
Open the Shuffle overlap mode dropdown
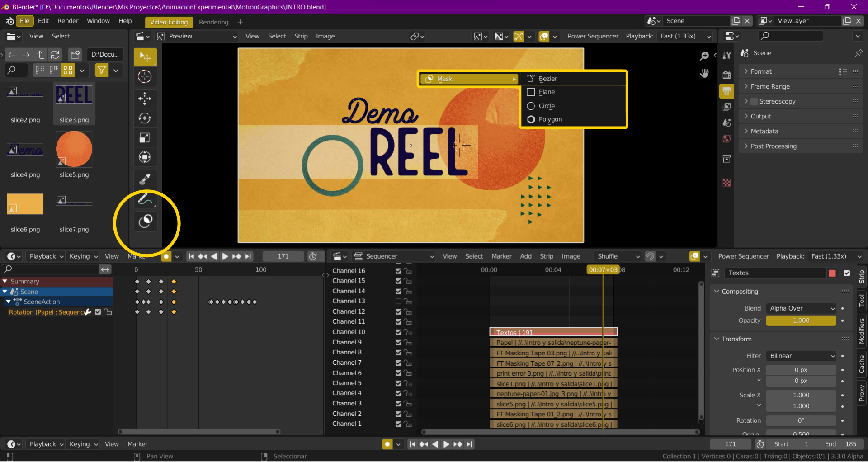click(x=618, y=256)
